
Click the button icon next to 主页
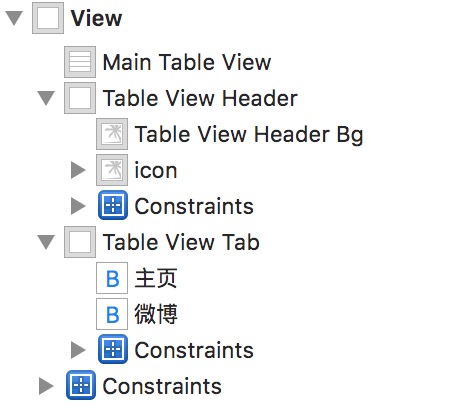[x=112, y=278]
